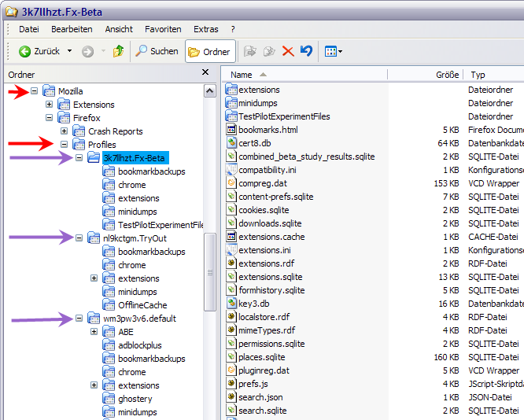Viewport: 524px width, 420px height.
Task: Collapse the wm3pw3v6.default node
Action: point(79,318)
